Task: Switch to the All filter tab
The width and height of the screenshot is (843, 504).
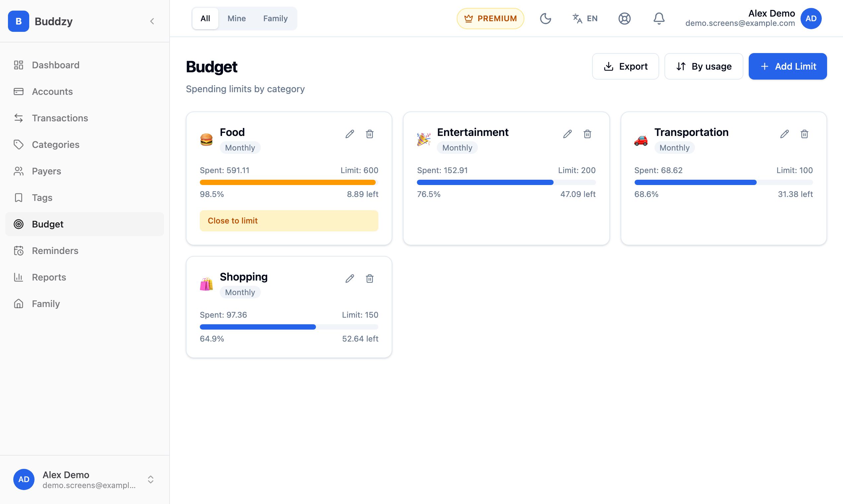Action: coord(205,18)
